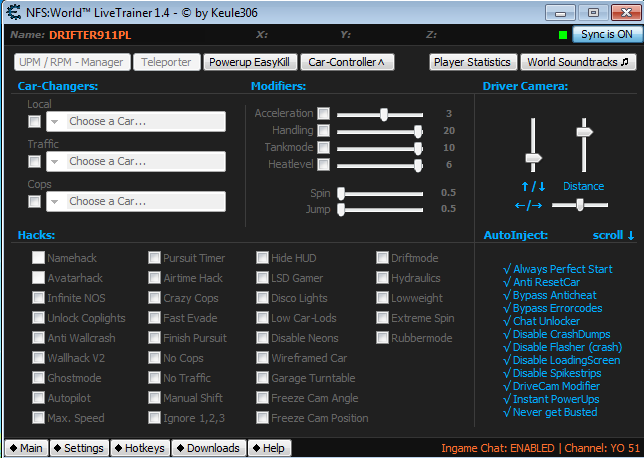
Task: Open Player Statistics
Action: click(x=473, y=62)
